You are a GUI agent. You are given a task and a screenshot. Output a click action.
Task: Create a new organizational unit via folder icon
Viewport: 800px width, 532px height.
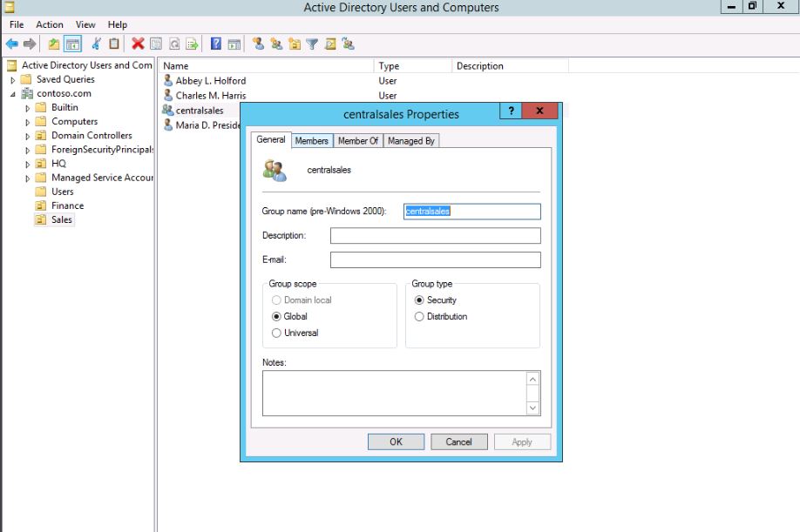click(x=295, y=44)
